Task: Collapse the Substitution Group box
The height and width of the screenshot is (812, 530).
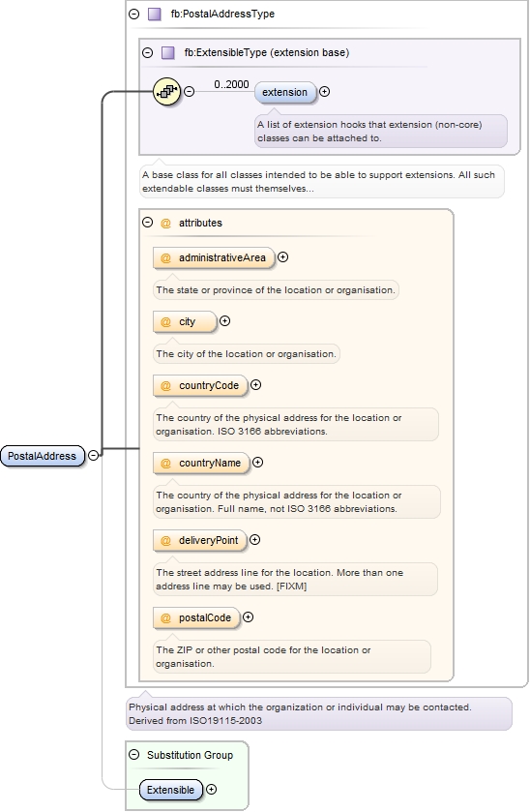Action: (134, 755)
